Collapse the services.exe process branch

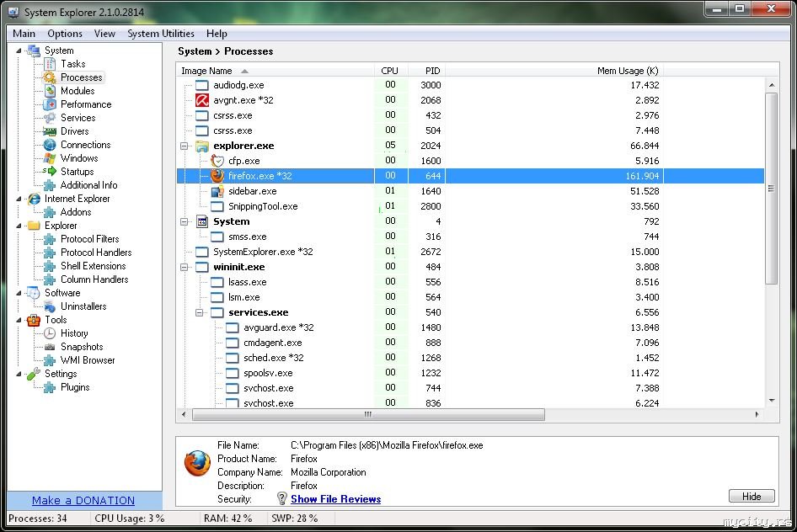pyautogui.click(x=199, y=312)
